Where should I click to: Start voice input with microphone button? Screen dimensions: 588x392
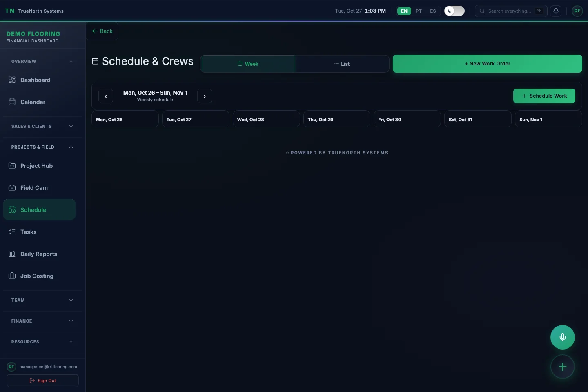tap(563, 337)
